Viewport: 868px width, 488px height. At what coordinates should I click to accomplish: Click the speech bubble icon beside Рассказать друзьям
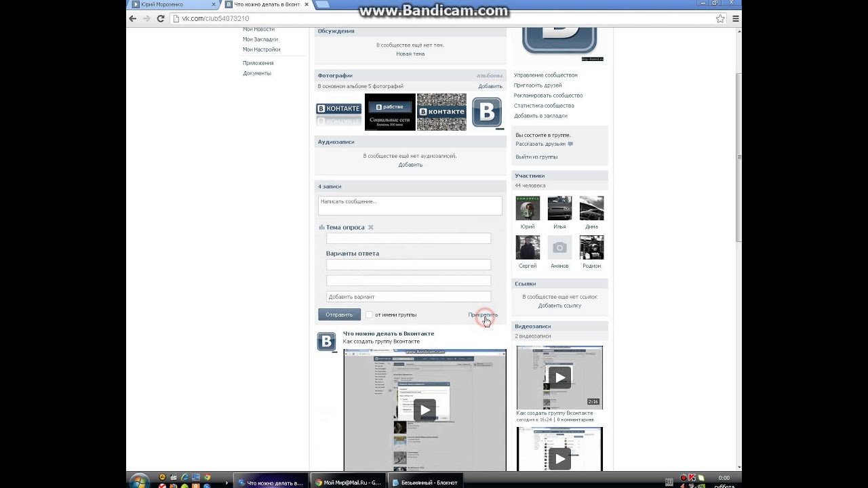(x=570, y=144)
